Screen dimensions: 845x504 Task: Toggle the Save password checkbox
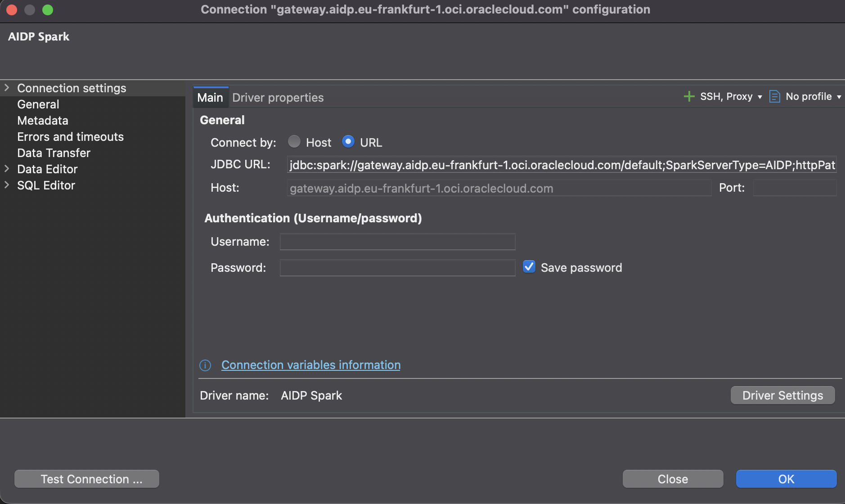529,267
